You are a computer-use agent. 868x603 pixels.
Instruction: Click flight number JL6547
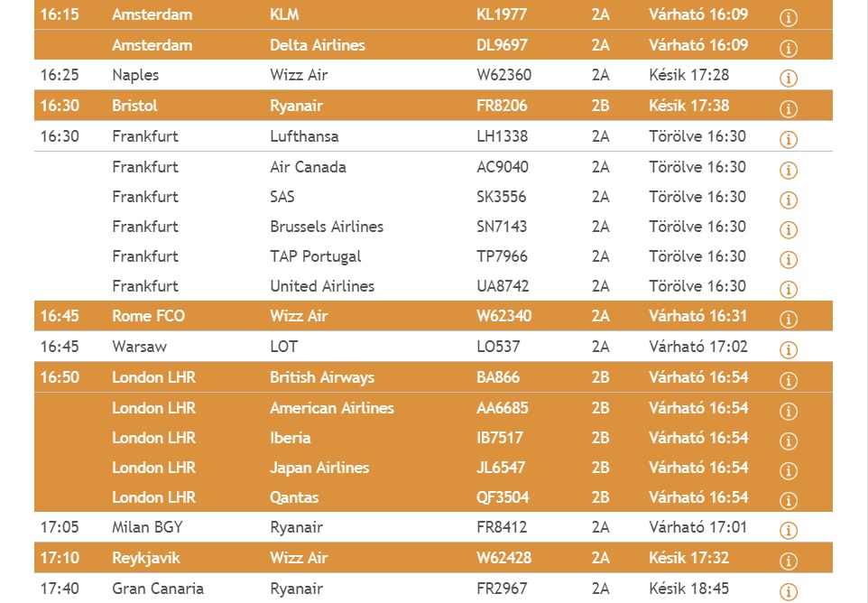pyautogui.click(x=501, y=468)
